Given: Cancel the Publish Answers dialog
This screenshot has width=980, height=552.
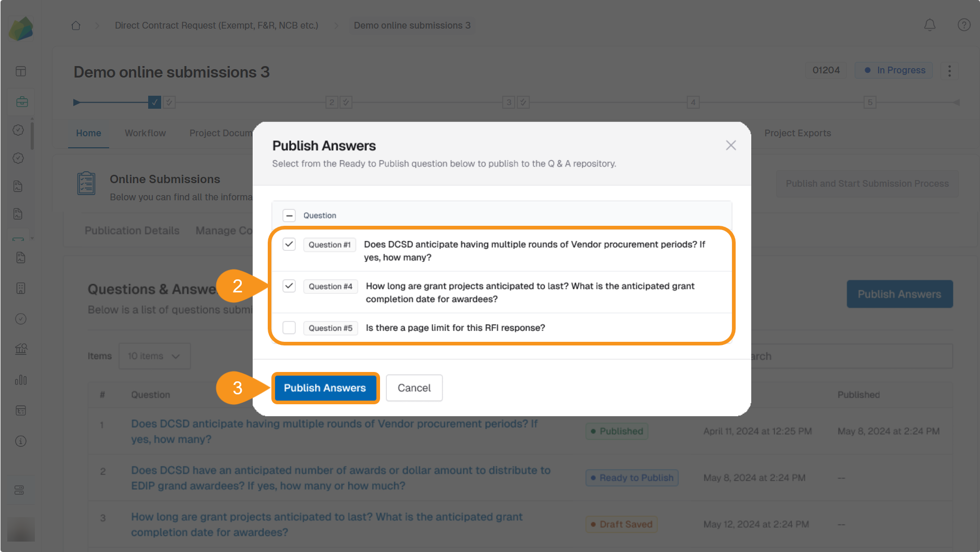Looking at the screenshot, I should pyautogui.click(x=414, y=388).
